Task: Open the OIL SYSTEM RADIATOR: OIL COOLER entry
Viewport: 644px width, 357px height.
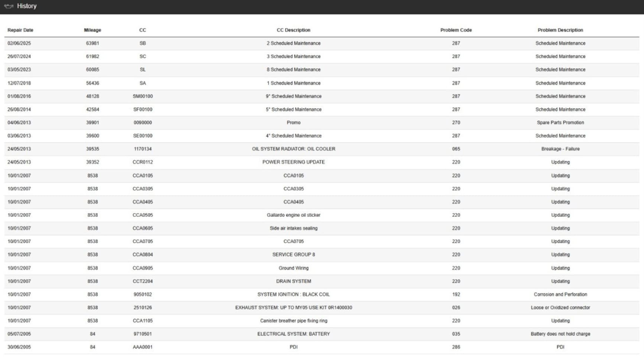Action: tap(293, 149)
